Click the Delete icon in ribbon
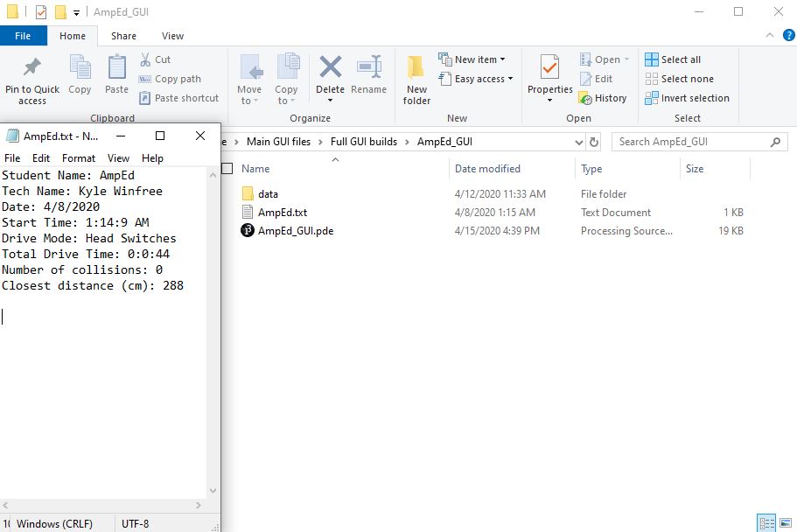797x532 pixels. [330, 68]
